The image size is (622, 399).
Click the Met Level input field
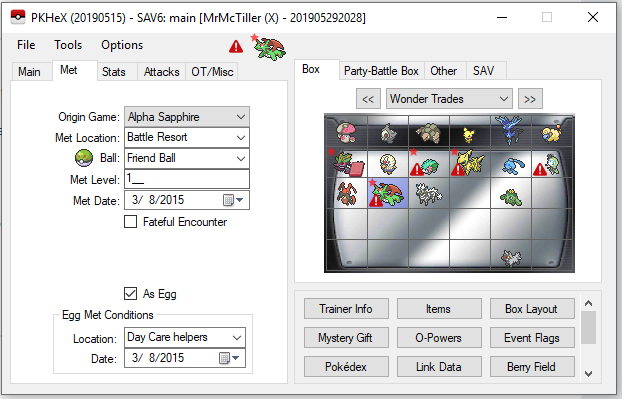point(187,179)
